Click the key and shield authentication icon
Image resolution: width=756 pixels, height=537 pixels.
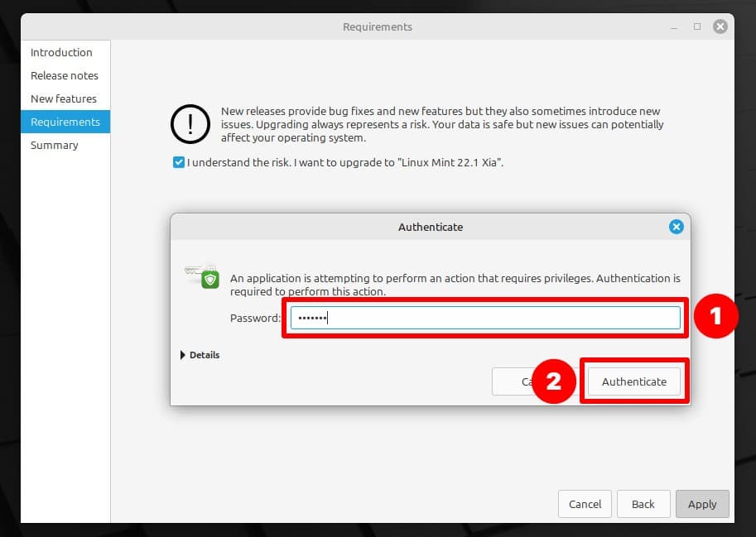[x=202, y=276]
